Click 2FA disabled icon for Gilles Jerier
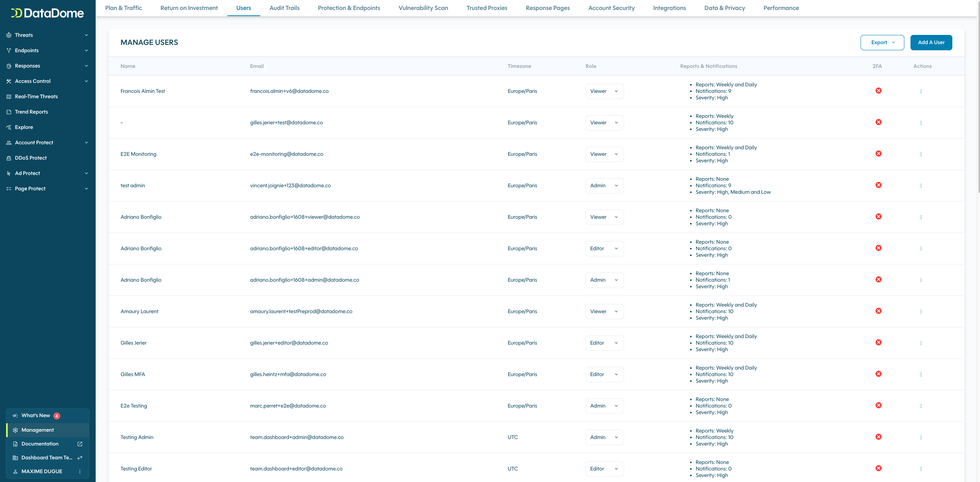Image resolution: width=980 pixels, height=482 pixels. click(x=879, y=342)
